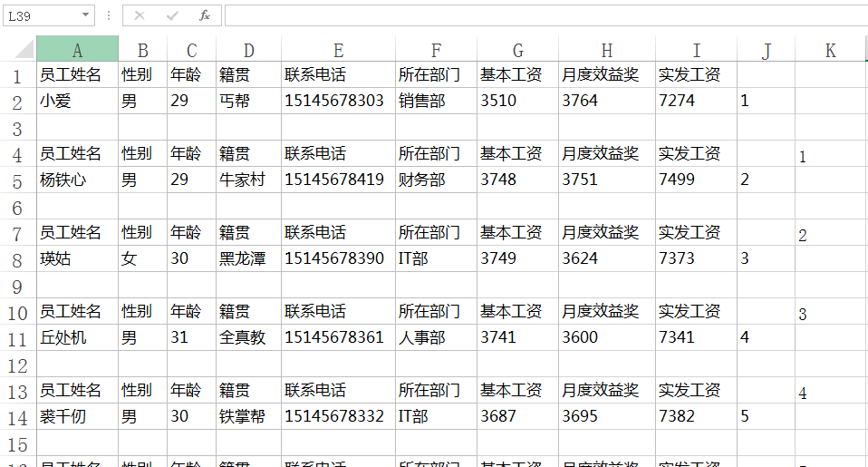
Task: Click the cell with name 丘处机
Action: [78, 338]
